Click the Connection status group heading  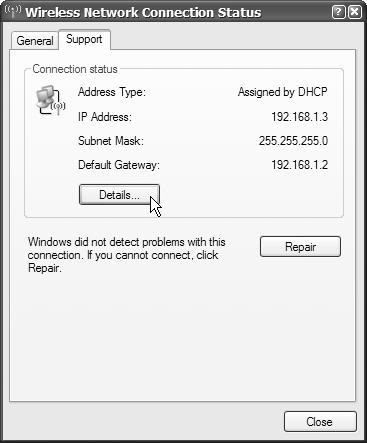pos(75,69)
